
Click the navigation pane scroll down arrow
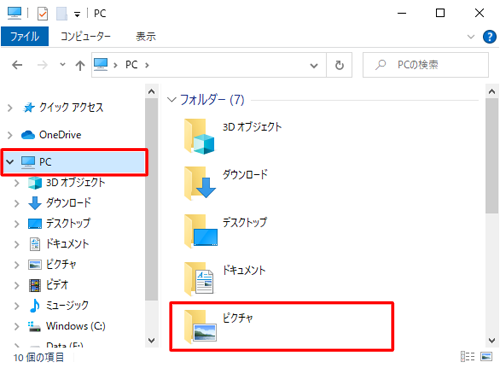pos(152,341)
